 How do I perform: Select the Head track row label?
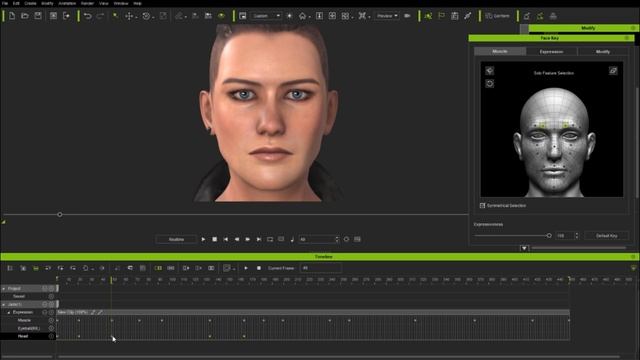[x=23, y=336]
